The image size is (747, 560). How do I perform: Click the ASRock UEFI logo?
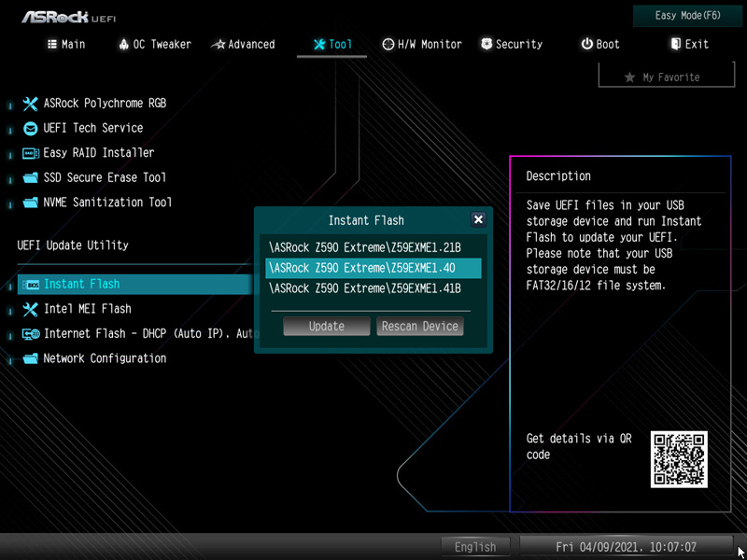68,17
